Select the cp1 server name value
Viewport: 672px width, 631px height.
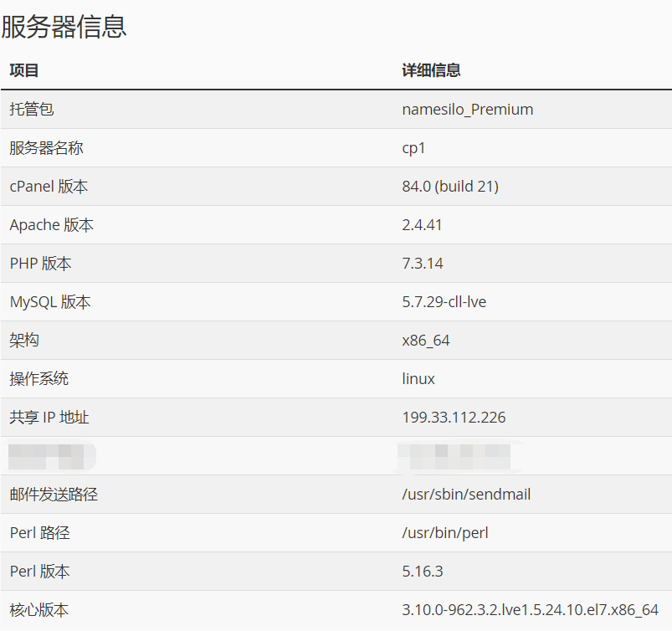tap(413, 148)
